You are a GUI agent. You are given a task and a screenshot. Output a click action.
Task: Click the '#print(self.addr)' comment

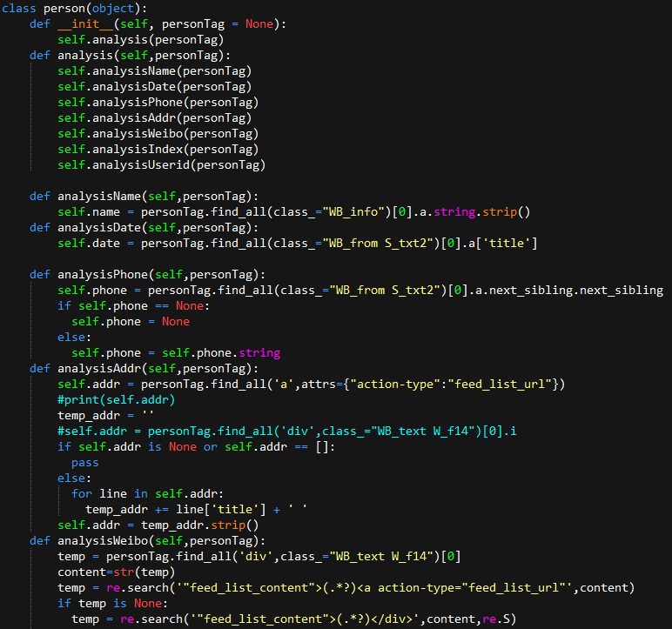point(116,400)
